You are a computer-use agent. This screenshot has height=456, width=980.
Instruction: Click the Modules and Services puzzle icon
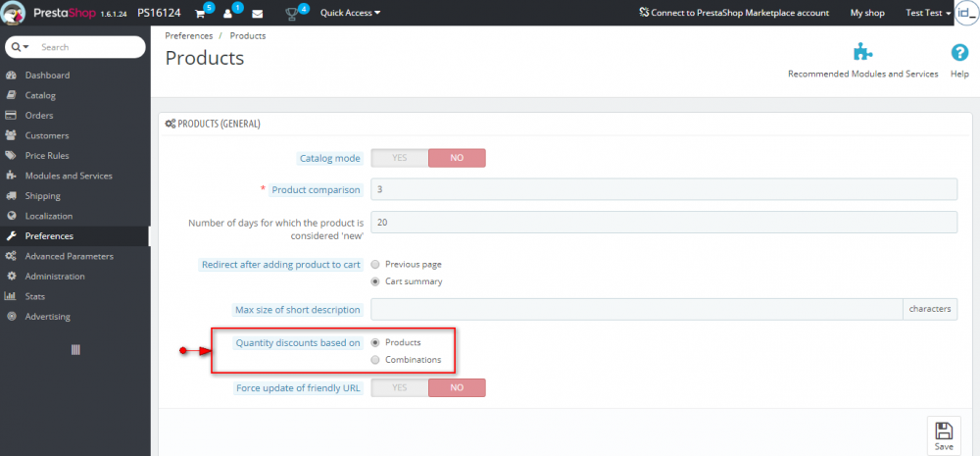[x=11, y=176]
